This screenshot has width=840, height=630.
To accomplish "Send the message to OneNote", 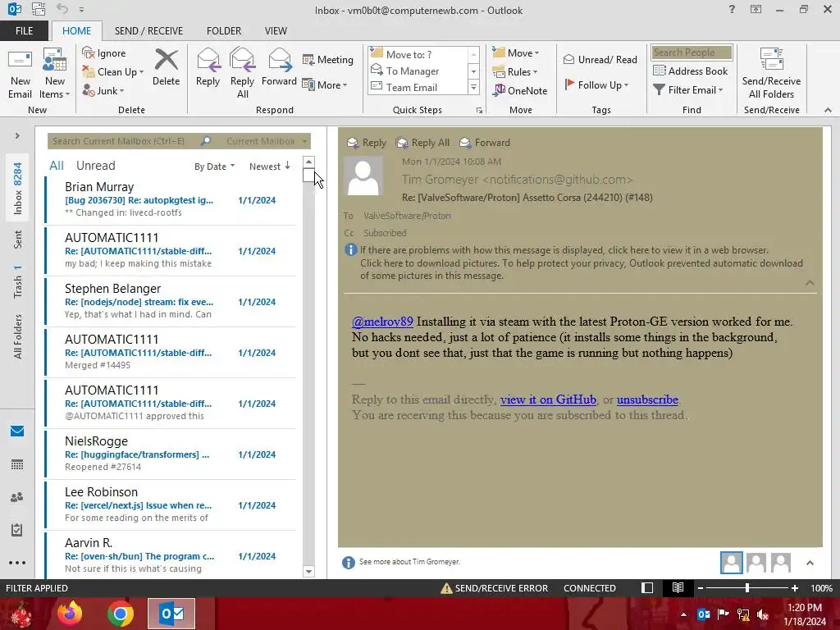I will point(520,90).
